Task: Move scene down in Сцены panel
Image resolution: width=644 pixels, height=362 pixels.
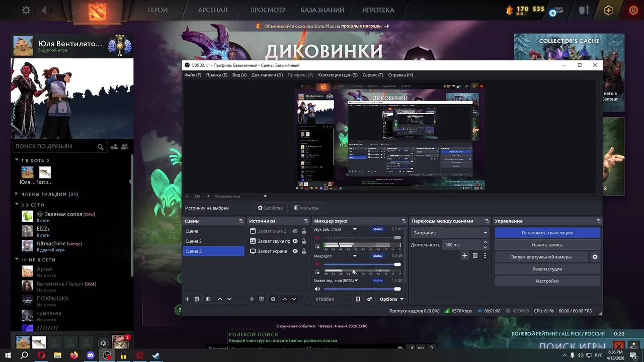Action: tap(229, 299)
